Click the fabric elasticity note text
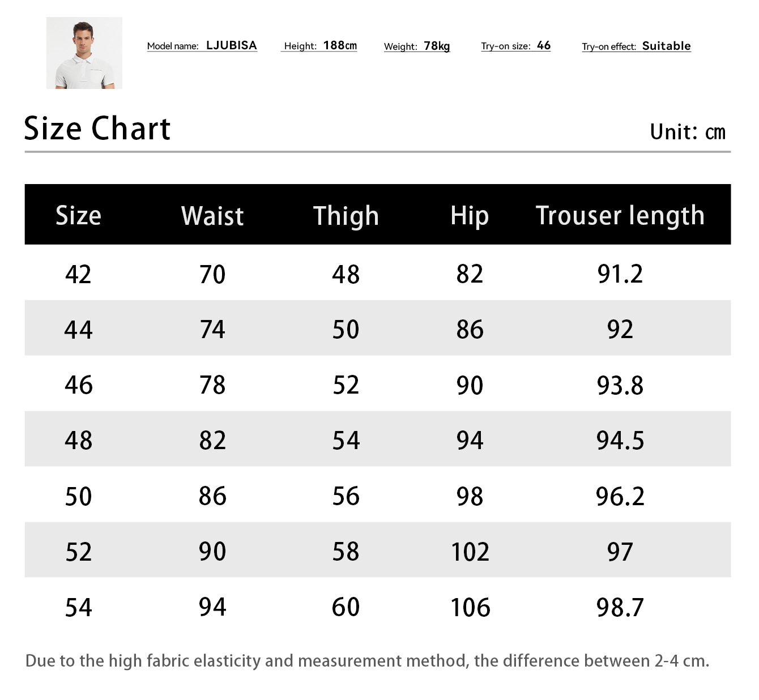 pyautogui.click(x=367, y=661)
